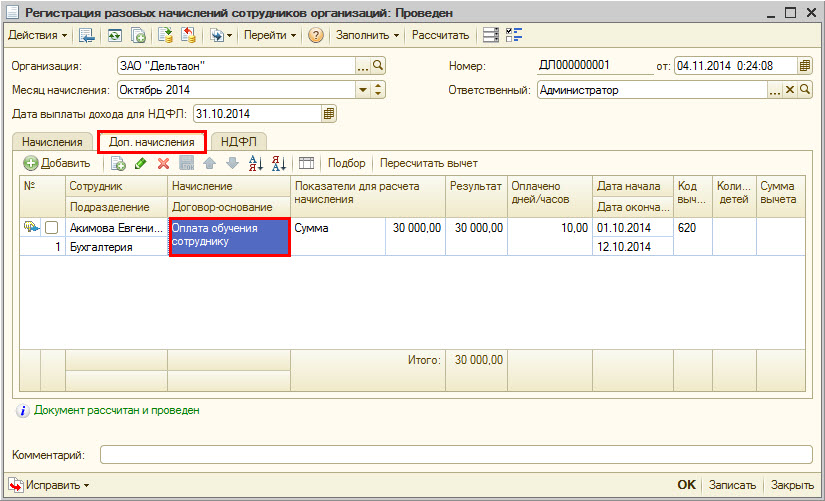Sort rows ascending А-Я icon
The width and height of the screenshot is (825, 501).
256,164
